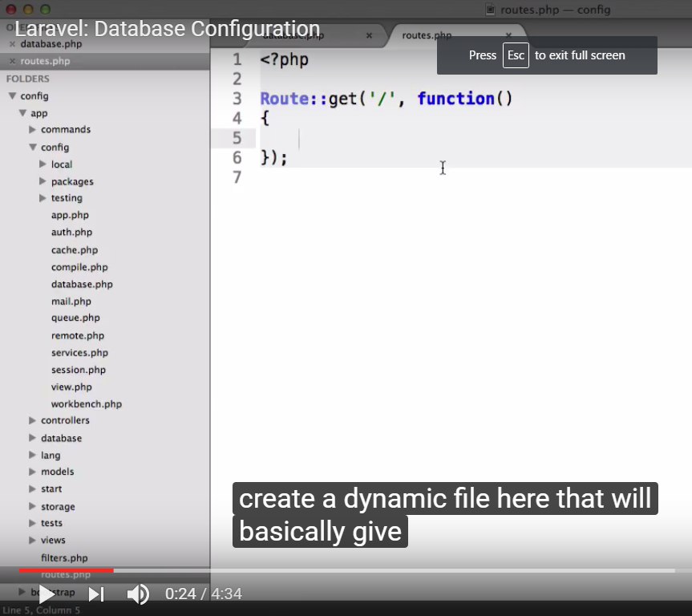
Task: Open app.php in the sidebar
Action: point(70,215)
